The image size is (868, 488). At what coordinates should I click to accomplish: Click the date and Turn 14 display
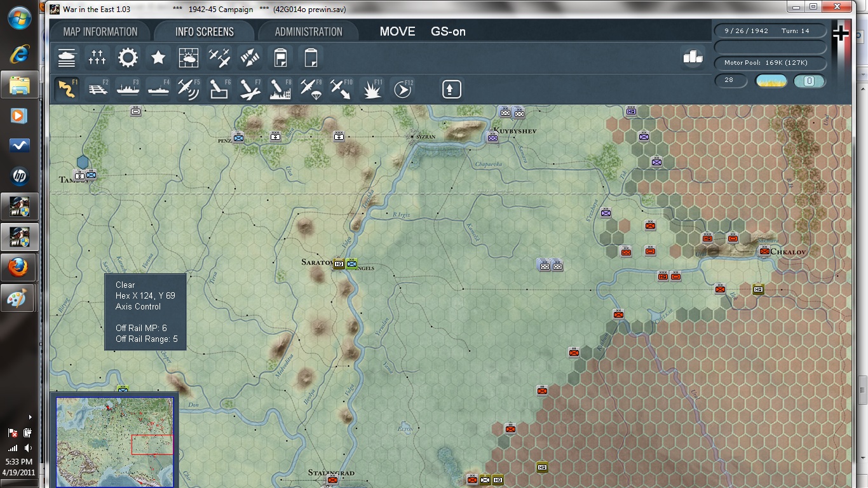pyautogui.click(x=770, y=30)
